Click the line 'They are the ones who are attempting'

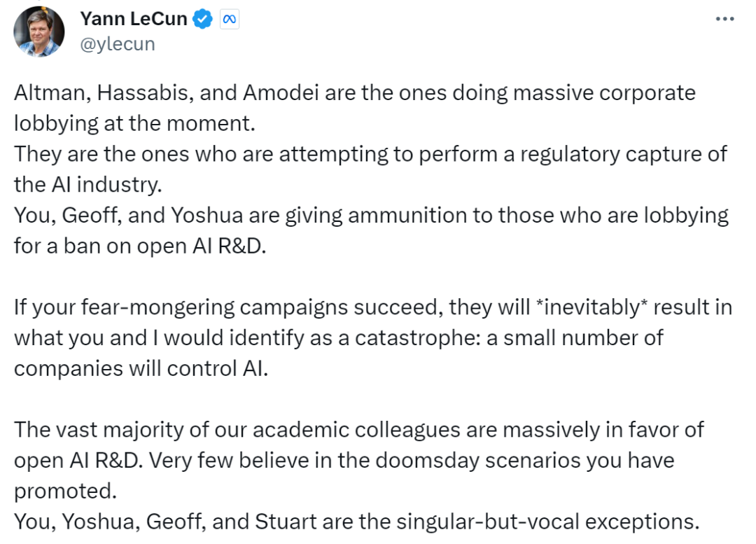pos(370,154)
